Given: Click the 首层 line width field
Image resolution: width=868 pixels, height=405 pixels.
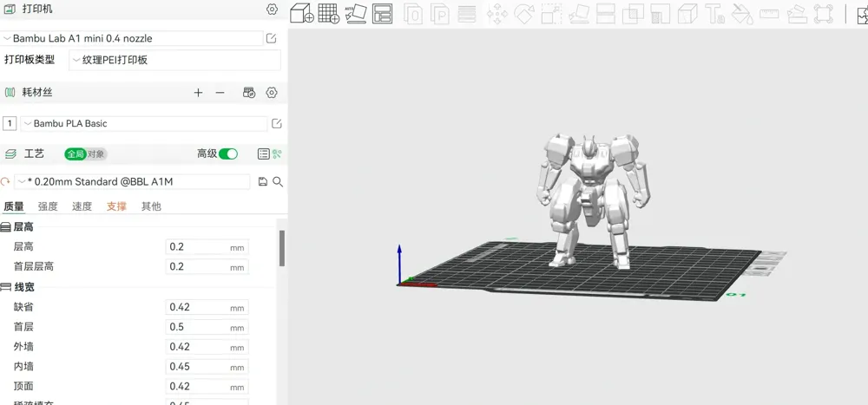Looking at the screenshot, I should (x=207, y=327).
